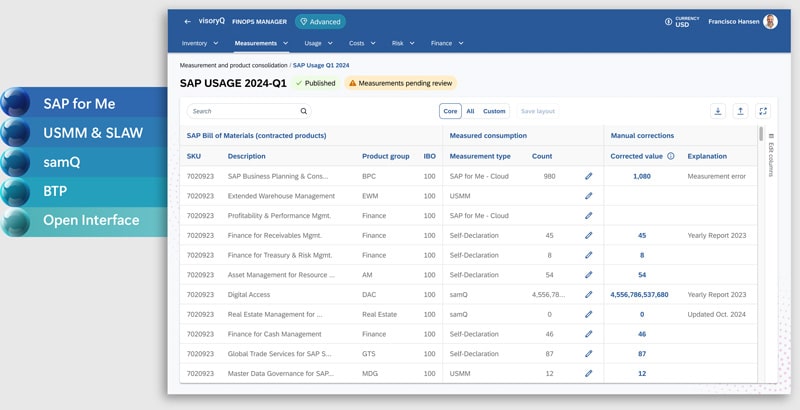This screenshot has height=410, width=800.
Task: Click the Save layout button
Action: [538, 111]
